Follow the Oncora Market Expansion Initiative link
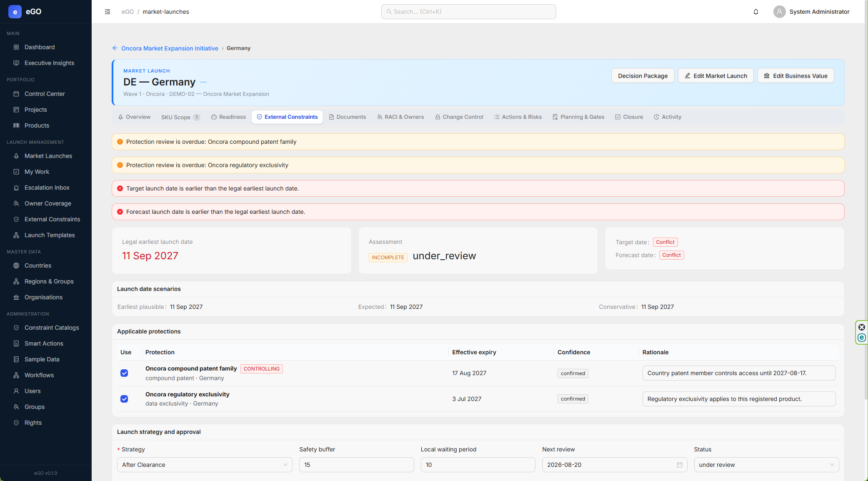The height and width of the screenshot is (481, 868). [x=170, y=48]
